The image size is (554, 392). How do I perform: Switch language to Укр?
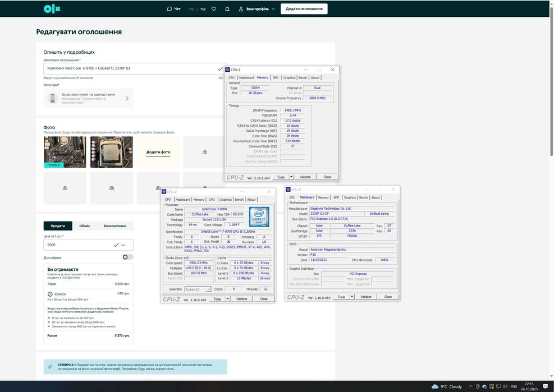pyautogui.click(x=191, y=9)
